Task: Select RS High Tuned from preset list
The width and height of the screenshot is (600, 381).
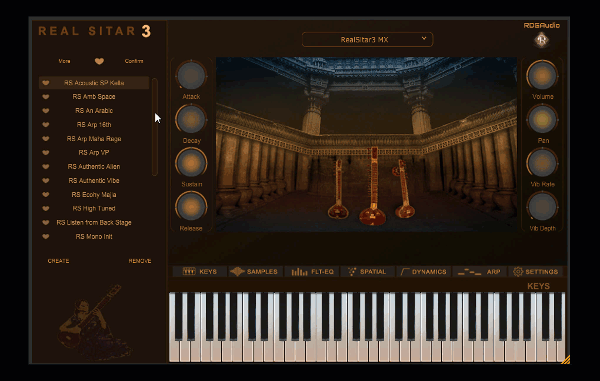Action: click(x=94, y=208)
